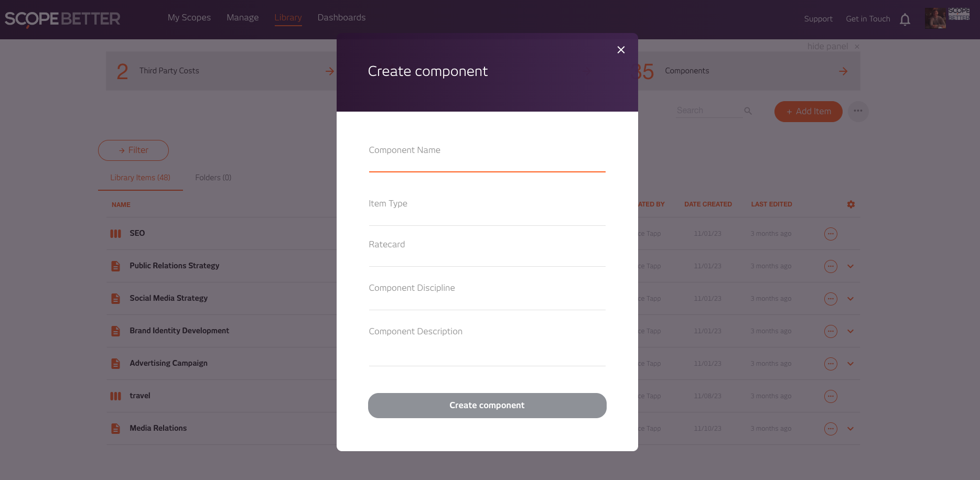Open more options next to Add Item
Viewport: 980px width, 480px height.
click(858, 111)
